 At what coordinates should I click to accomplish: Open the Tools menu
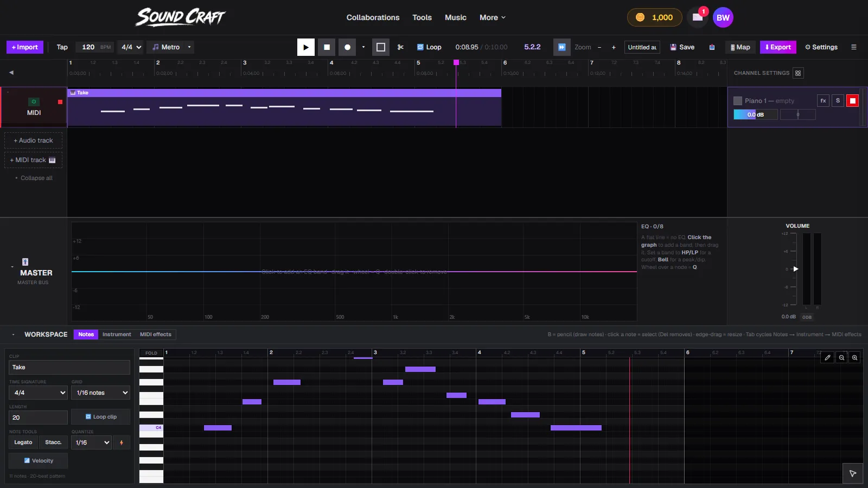[x=422, y=17]
